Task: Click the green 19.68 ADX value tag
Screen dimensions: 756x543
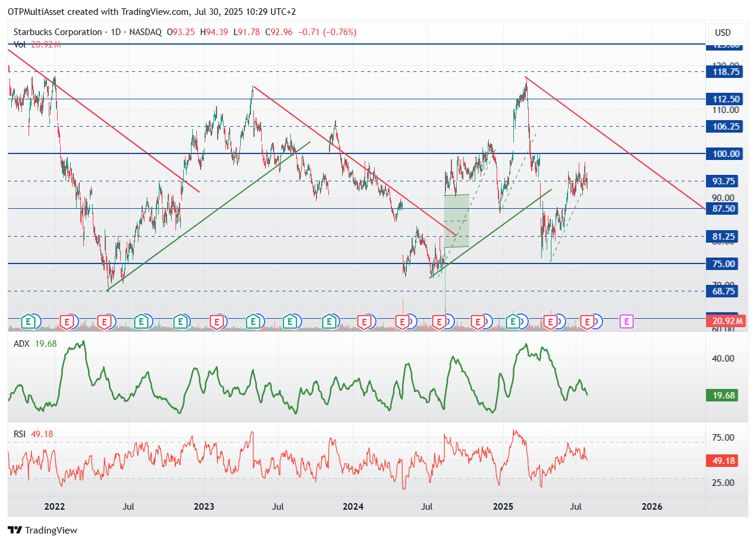Action: 722,395
